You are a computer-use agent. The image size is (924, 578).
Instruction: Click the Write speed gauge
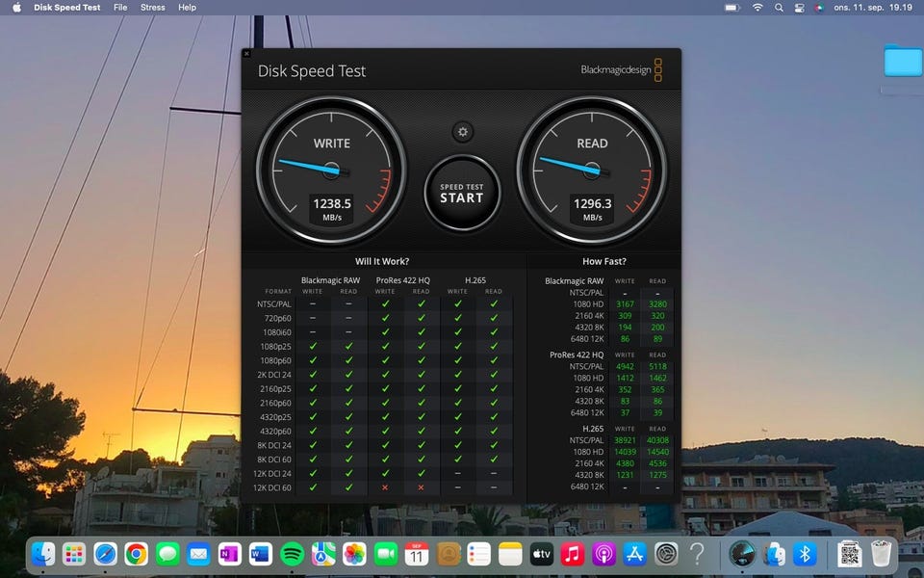(x=331, y=170)
